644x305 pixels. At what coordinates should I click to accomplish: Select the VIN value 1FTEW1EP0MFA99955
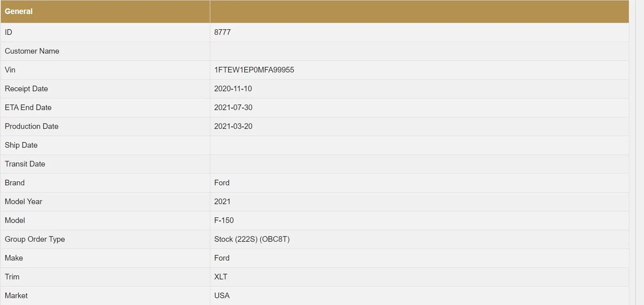pos(254,70)
